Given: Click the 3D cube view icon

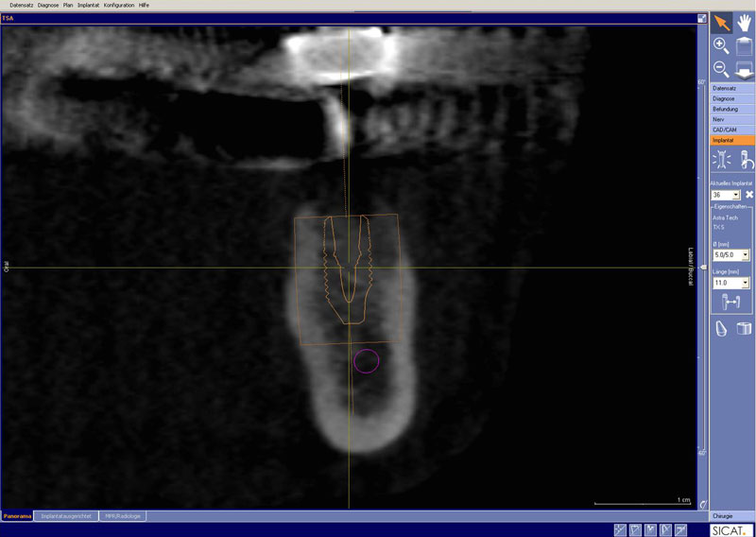Looking at the screenshot, I should click(x=744, y=329).
